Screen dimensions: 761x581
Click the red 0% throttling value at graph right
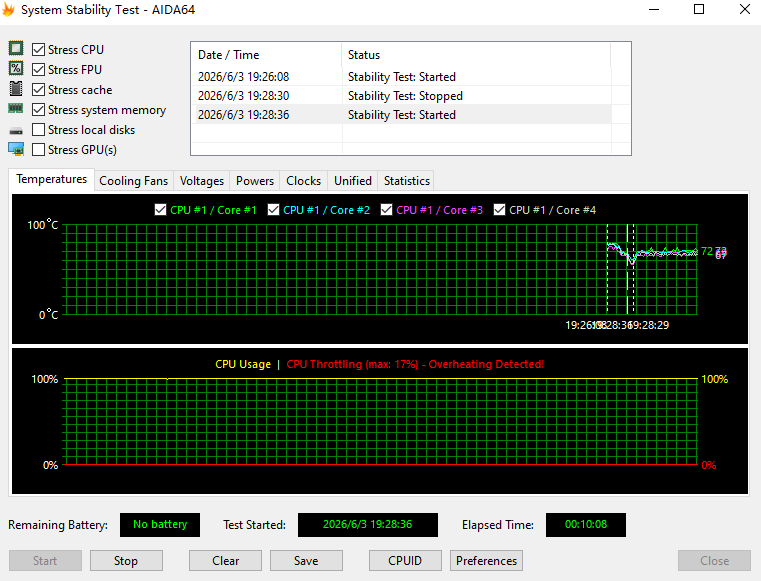coord(709,465)
